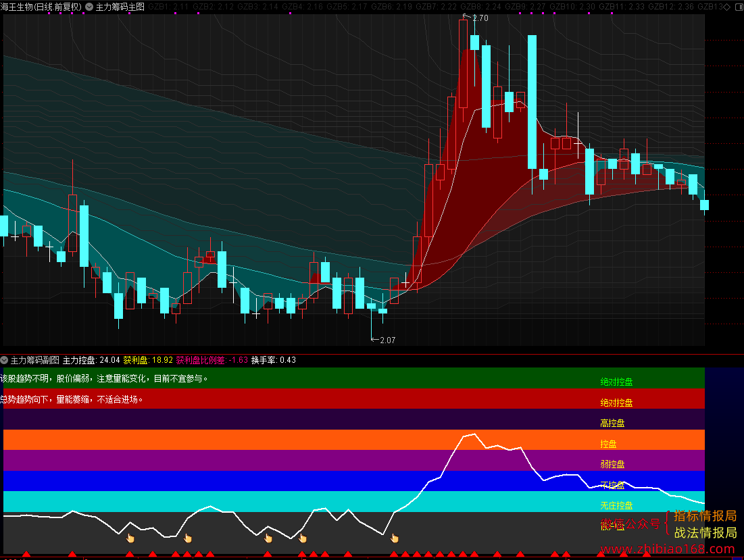Image resolution: width=744 pixels, height=560 pixels.
Task: Click the leftmost hand signal icon
Action: (130, 538)
